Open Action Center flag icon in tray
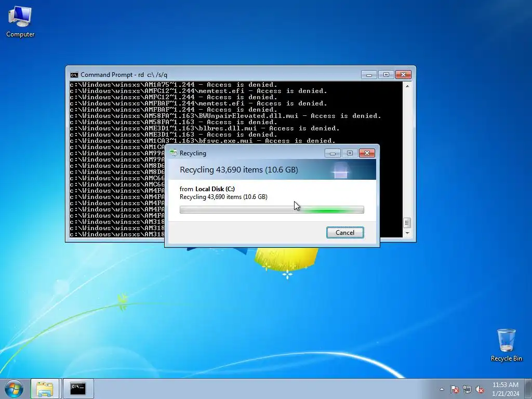532x399 pixels. click(455, 389)
